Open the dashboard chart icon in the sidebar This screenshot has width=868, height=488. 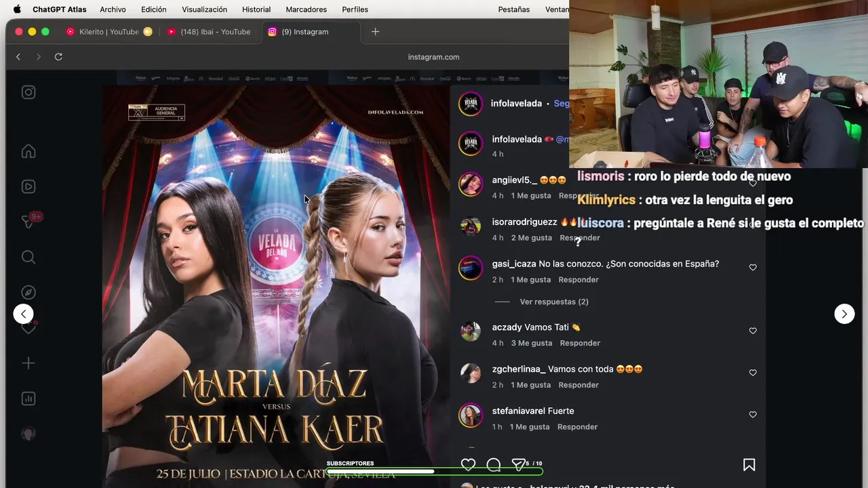click(x=28, y=399)
